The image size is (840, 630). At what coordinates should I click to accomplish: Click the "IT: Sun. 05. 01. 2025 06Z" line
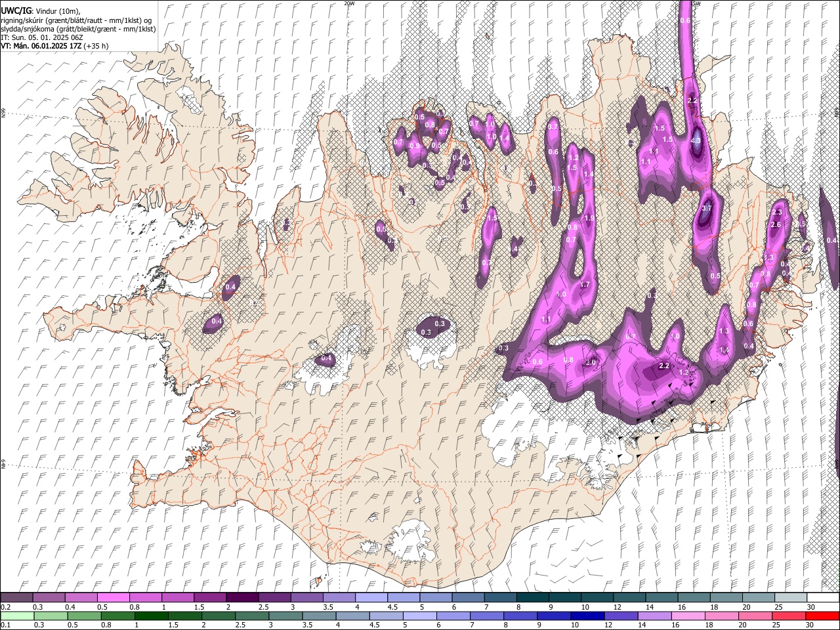click(42, 37)
